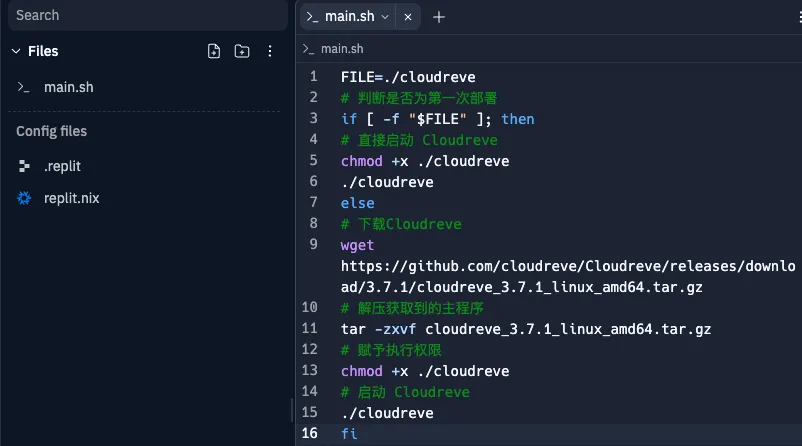Screen dimensions: 802x446
Task: Click main.sh in the breadcrumb path
Action: (x=341, y=48)
